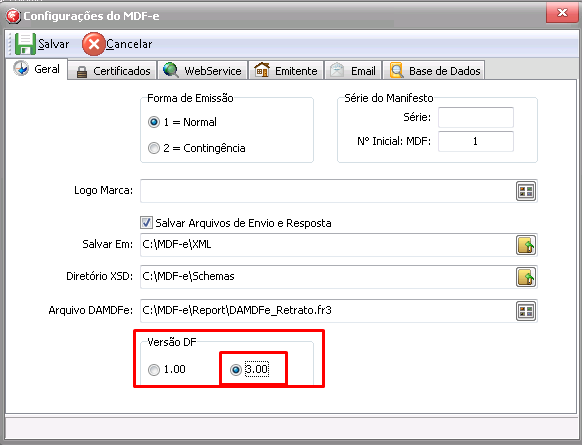The height and width of the screenshot is (445, 582).
Task: Close the Configurações do MDF-e window
Action: click(562, 13)
